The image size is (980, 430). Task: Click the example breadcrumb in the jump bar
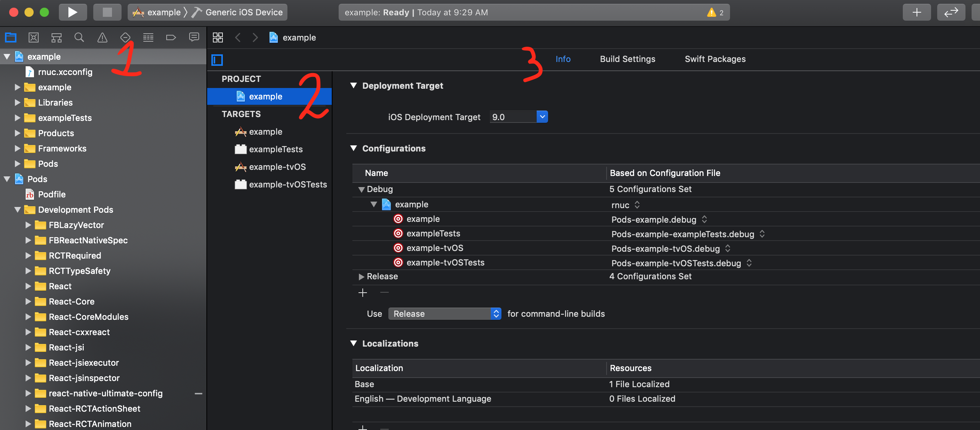point(293,37)
